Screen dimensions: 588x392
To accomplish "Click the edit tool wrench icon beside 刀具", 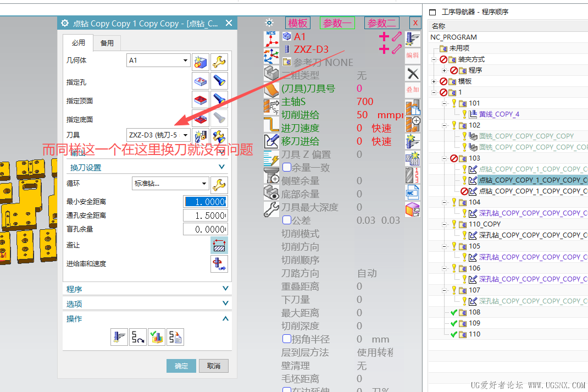I will click(x=219, y=136).
